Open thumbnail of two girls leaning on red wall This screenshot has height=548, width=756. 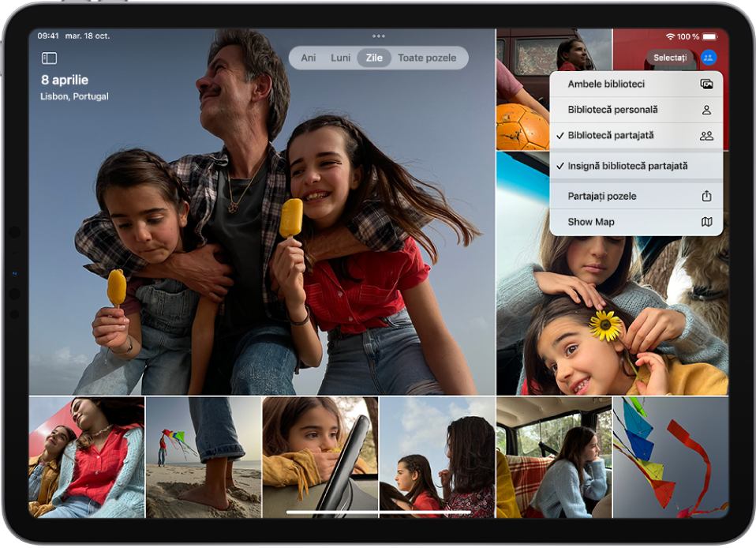(x=87, y=457)
